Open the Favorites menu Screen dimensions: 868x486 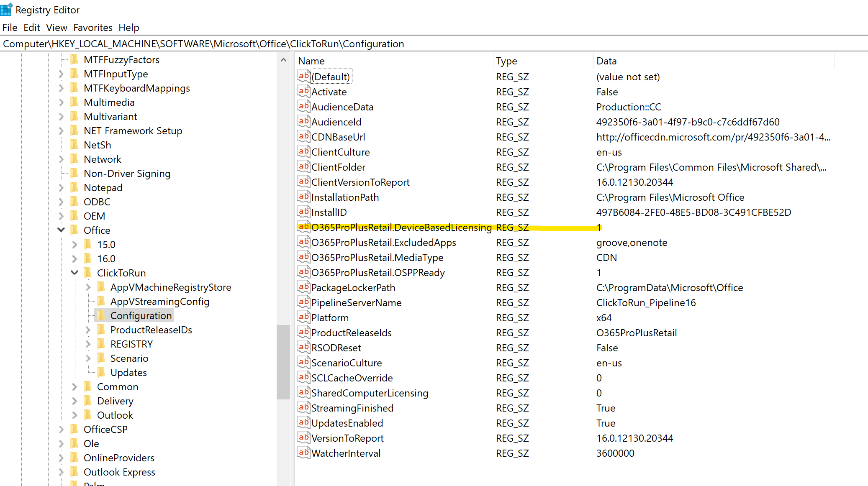pyautogui.click(x=92, y=28)
